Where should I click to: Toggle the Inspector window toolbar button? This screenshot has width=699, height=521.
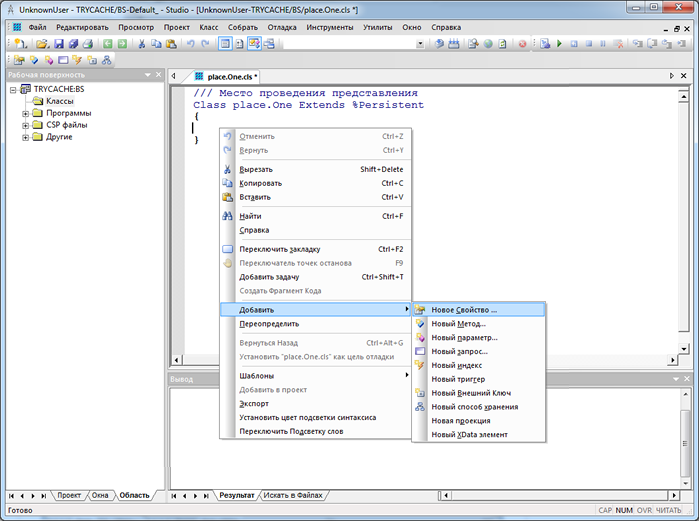240,44
